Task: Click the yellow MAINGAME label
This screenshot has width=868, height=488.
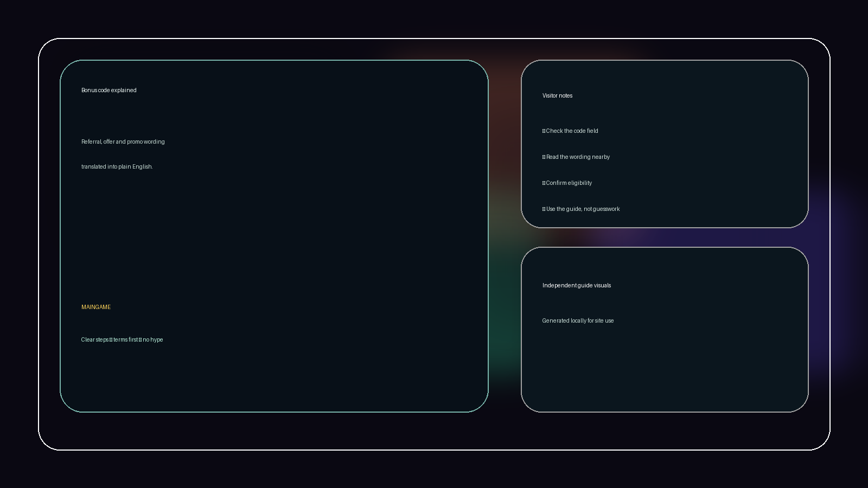Action: [x=96, y=307]
